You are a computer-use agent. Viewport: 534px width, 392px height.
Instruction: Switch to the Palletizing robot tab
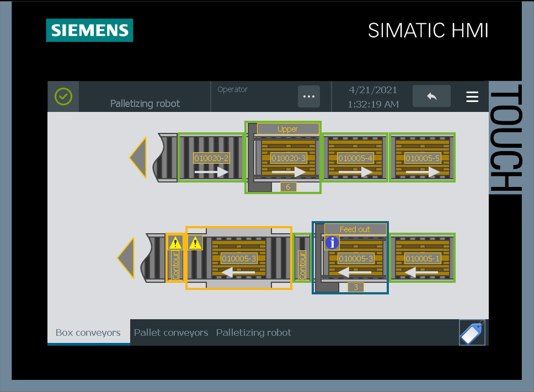click(x=254, y=332)
